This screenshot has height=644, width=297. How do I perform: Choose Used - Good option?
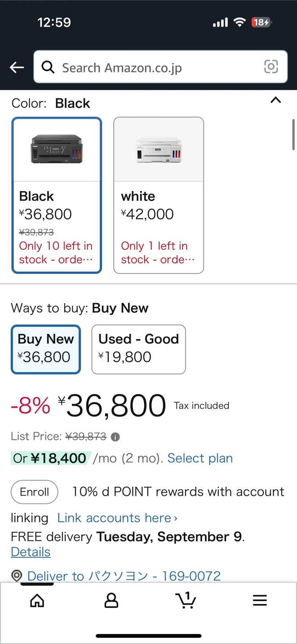(x=139, y=349)
